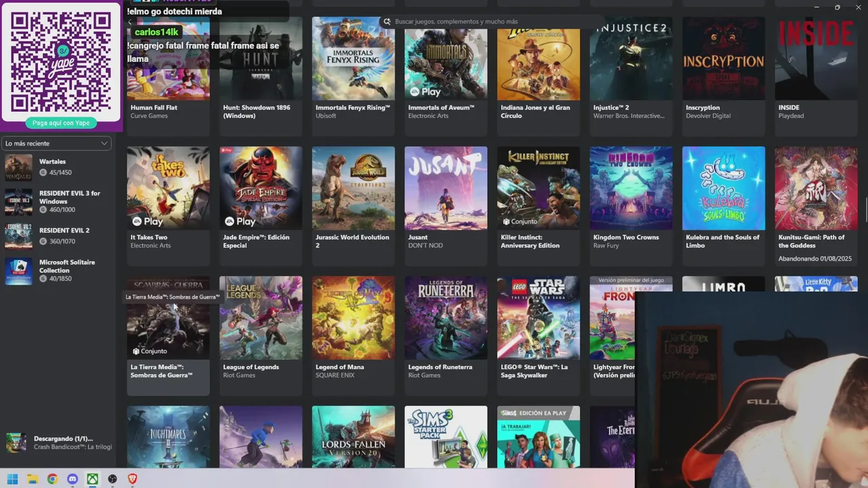
Task: Click the Jusant title text
Action: pyautogui.click(x=418, y=237)
